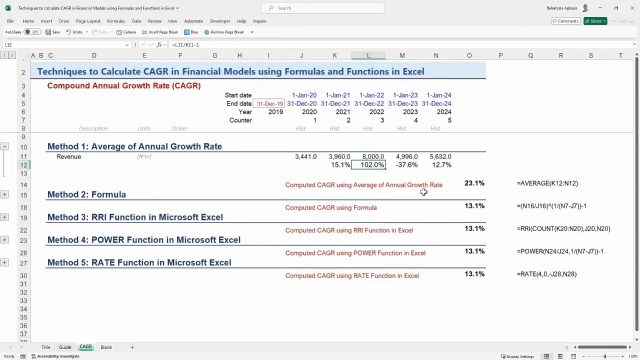
Task: Switch to Page Break Preview icon
Action: click(573, 356)
